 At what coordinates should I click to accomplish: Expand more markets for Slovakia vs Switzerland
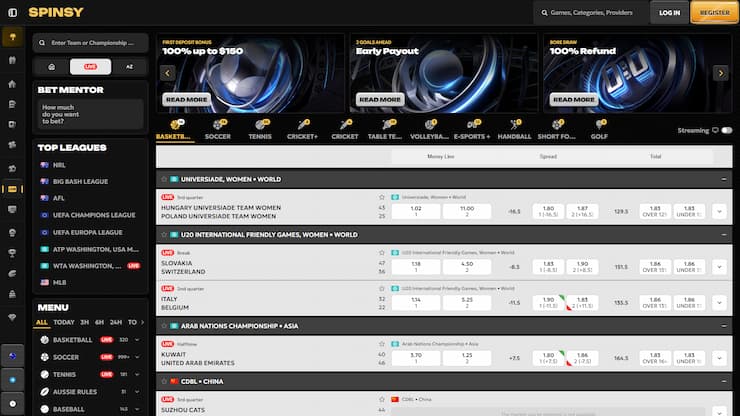(x=719, y=267)
